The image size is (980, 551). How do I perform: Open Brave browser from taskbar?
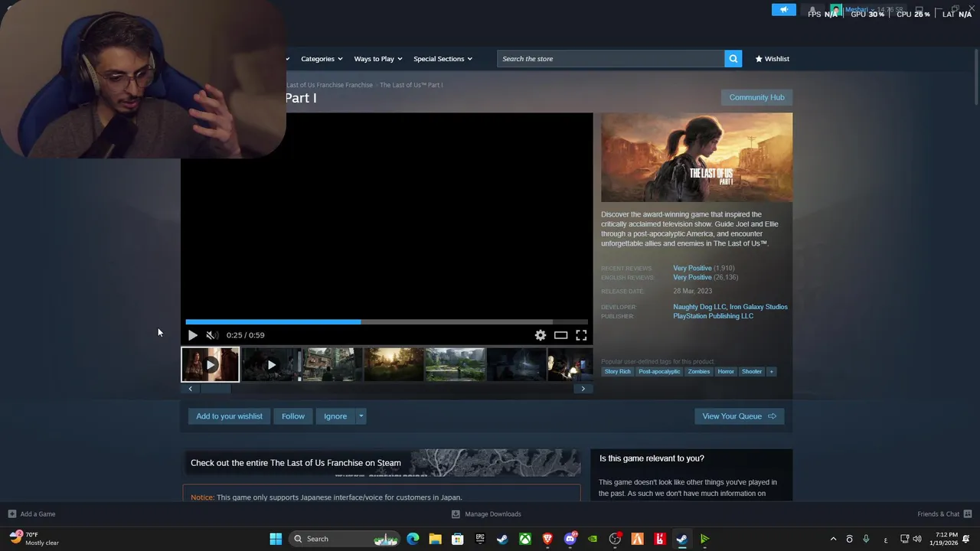[x=547, y=539]
